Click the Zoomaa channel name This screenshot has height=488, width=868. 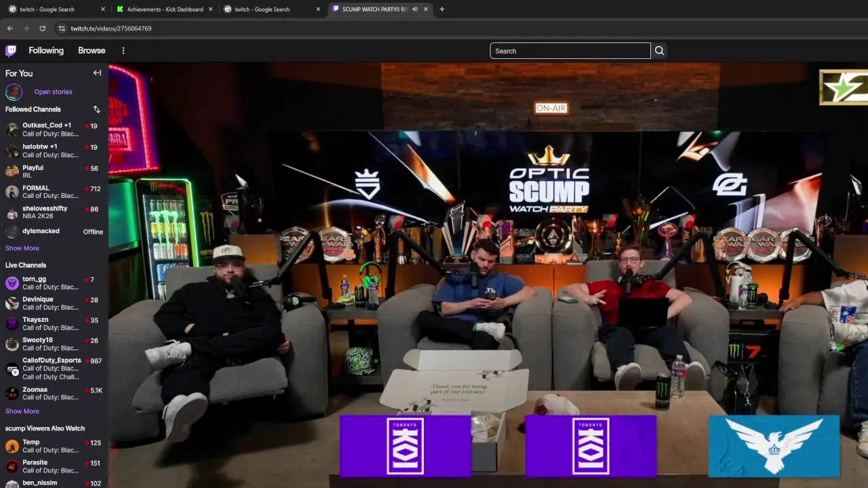pyautogui.click(x=35, y=390)
